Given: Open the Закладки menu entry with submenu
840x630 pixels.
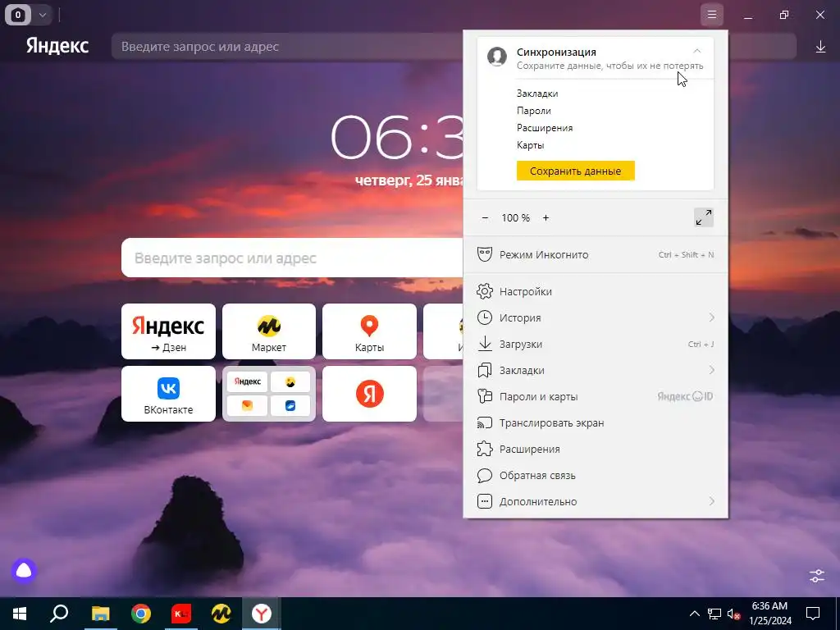Looking at the screenshot, I should tap(596, 370).
